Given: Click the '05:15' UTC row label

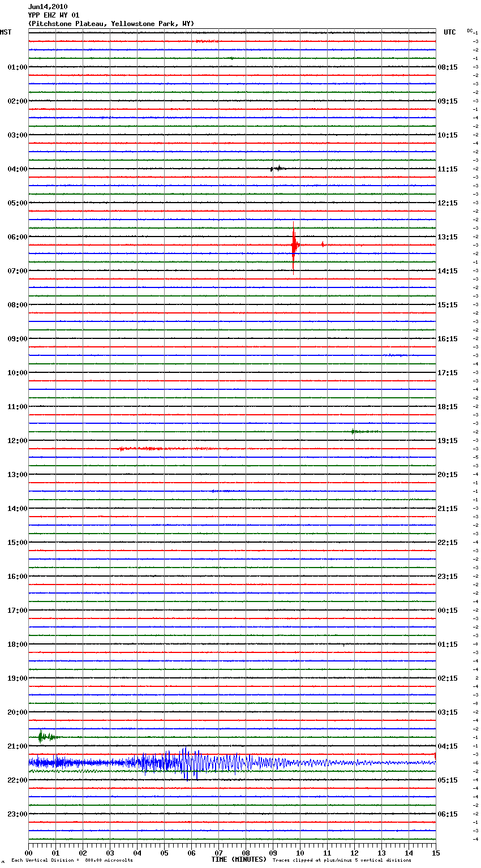Looking at the screenshot, I should tap(448, 780).
